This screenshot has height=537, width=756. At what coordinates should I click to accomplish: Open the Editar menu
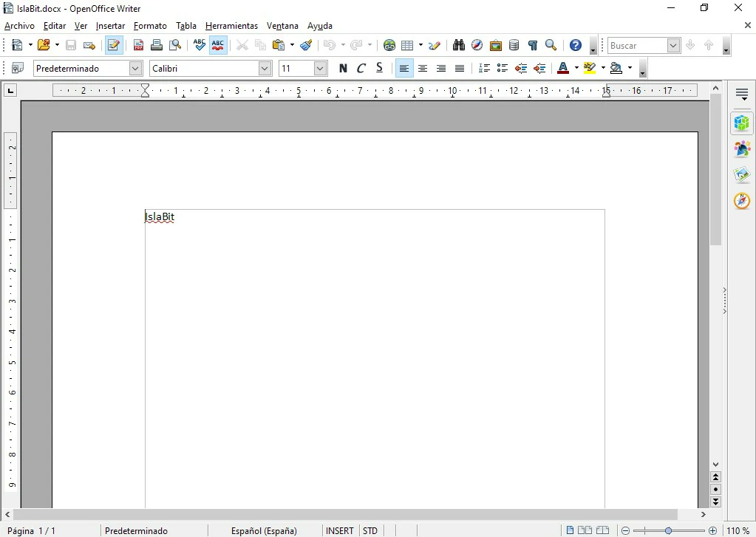click(x=55, y=26)
